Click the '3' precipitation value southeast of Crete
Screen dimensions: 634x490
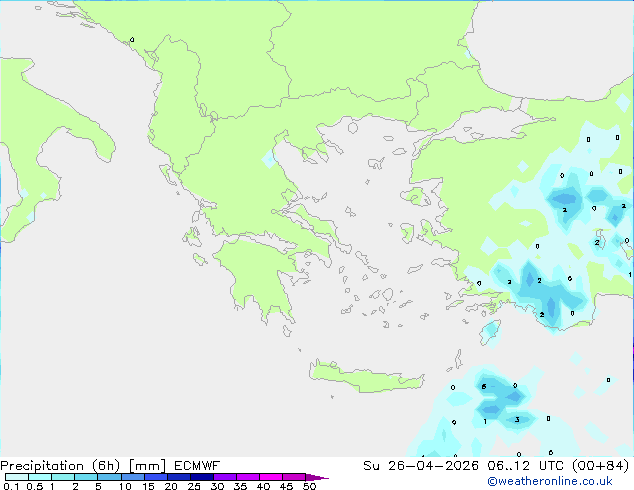517,420
